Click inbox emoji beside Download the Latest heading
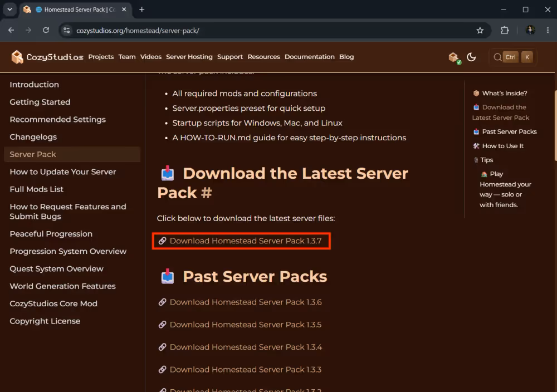The image size is (557, 392). [167, 173]
